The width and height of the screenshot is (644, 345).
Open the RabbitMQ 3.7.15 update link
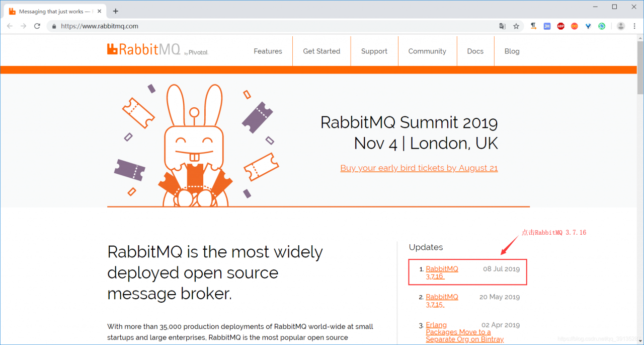tap(442, 301)
